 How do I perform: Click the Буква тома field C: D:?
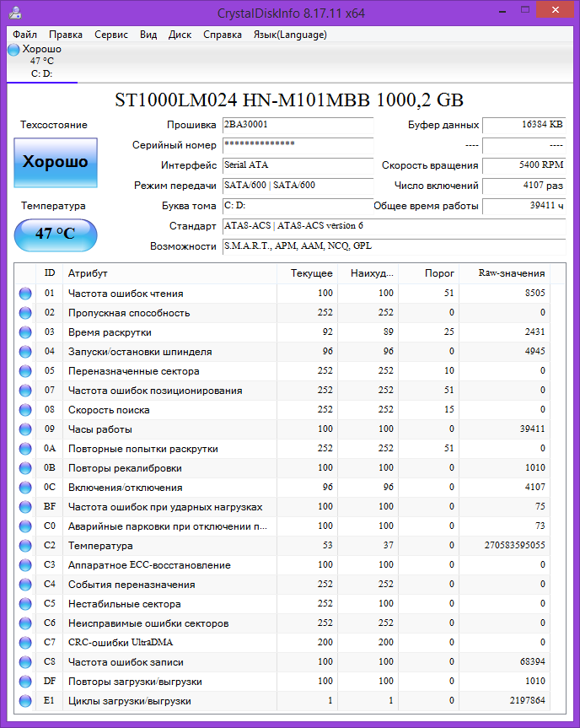tap(298, 206)
